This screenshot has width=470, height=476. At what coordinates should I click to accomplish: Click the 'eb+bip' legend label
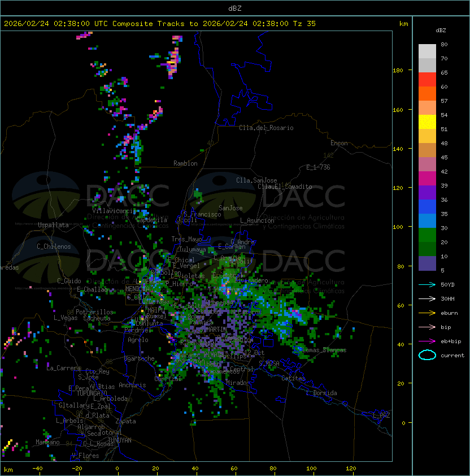(x=451, y=341)
